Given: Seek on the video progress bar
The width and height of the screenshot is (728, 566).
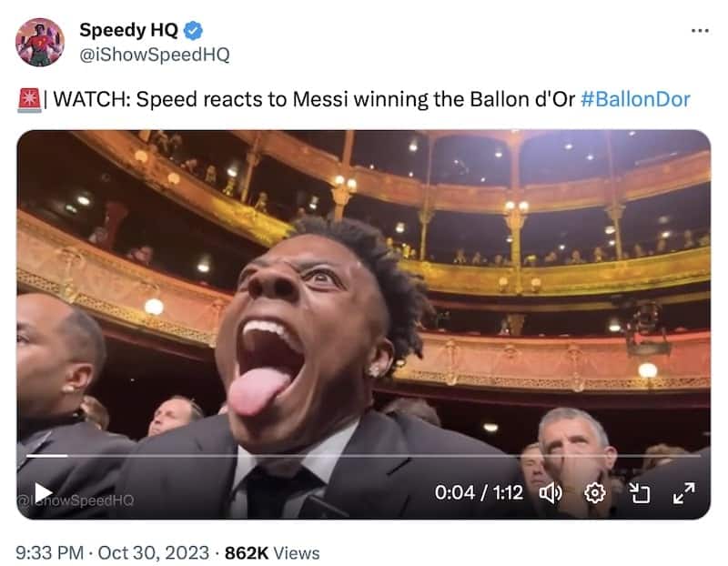Looking at the screenshot, I should click(x=363, y=456).
